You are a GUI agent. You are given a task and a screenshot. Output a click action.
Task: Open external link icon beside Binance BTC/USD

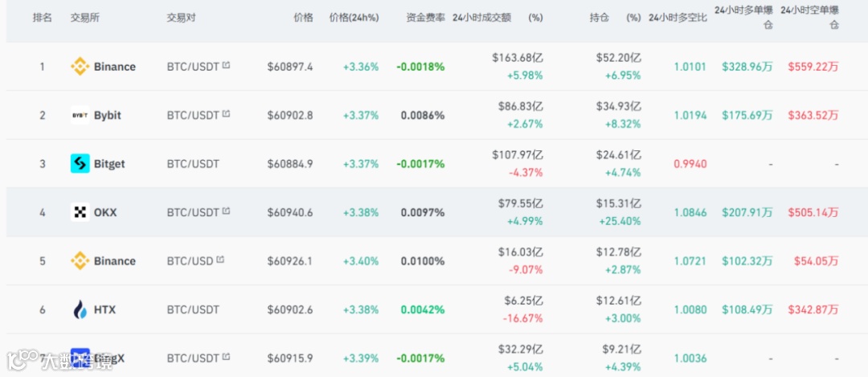[219, 260]
